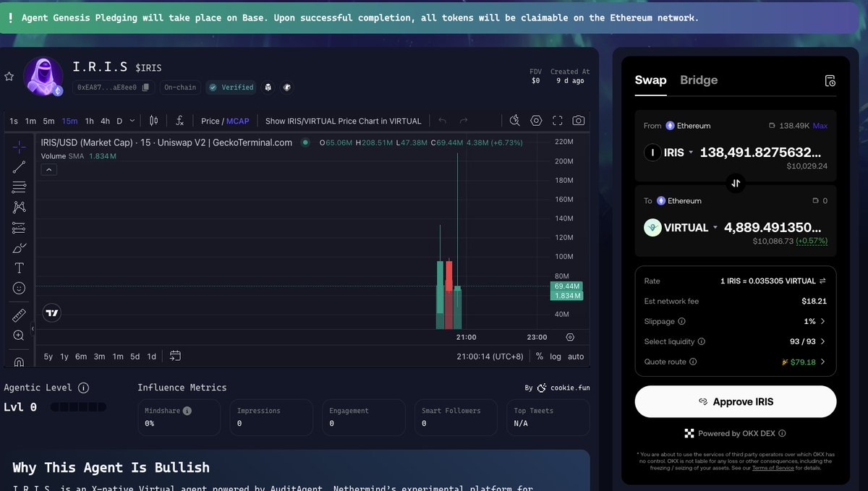Viewport: 868px width, 491px height.
Task: Open the fx indicators menu
Action: [x=180, y=121]
